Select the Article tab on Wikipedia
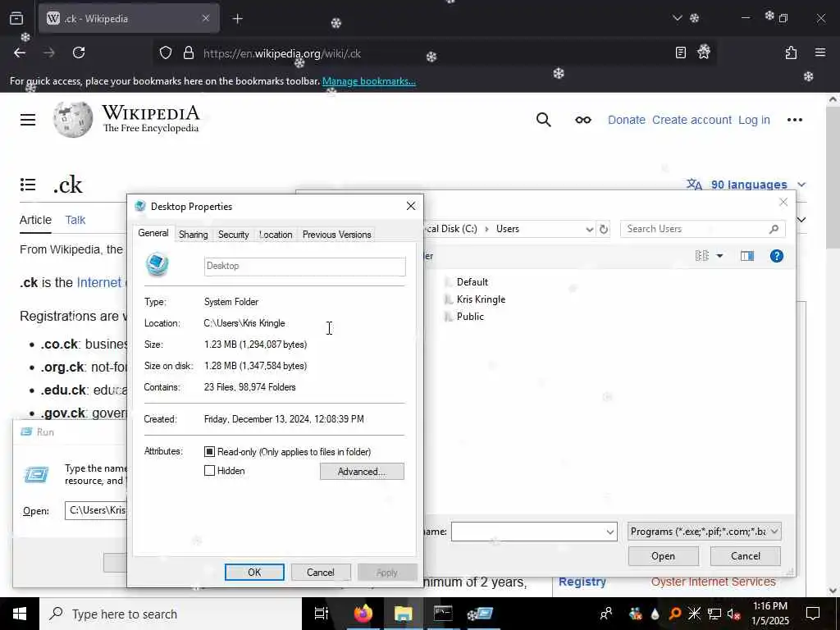 point(35,220)
